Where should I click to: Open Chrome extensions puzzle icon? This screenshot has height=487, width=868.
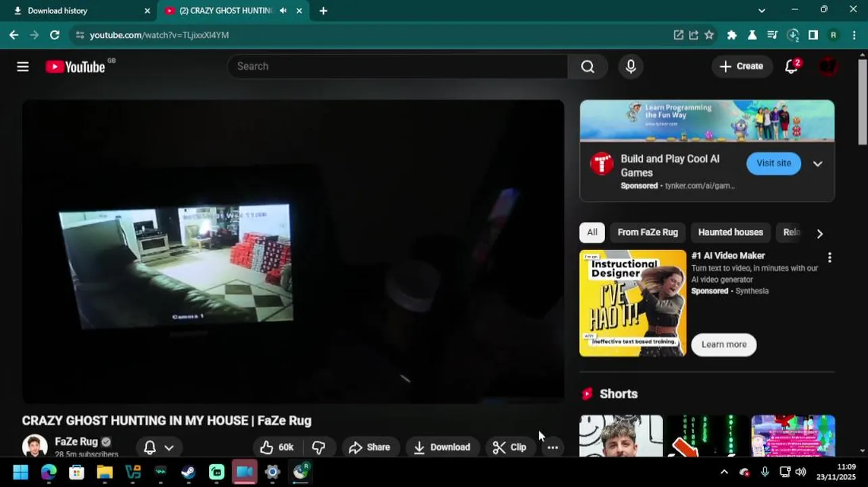[731, 34]
